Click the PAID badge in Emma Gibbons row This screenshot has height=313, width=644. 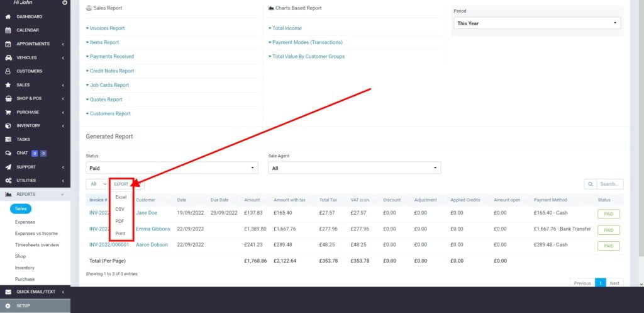click(x=608, y=230)
